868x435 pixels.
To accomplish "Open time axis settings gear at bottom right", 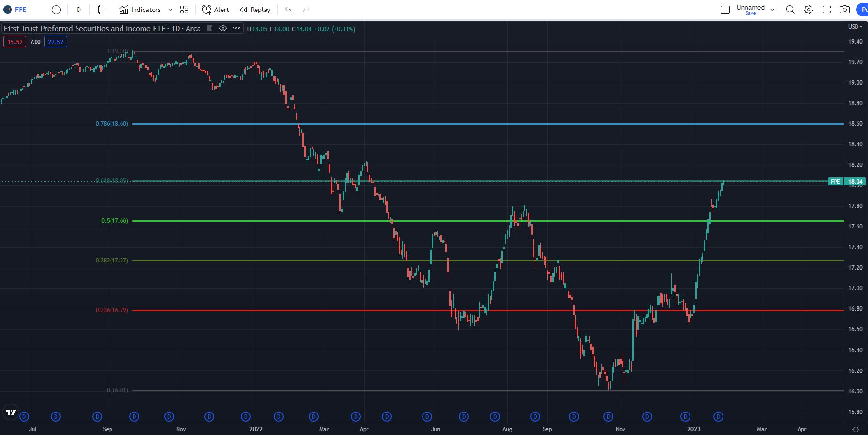I will [856, 429].
